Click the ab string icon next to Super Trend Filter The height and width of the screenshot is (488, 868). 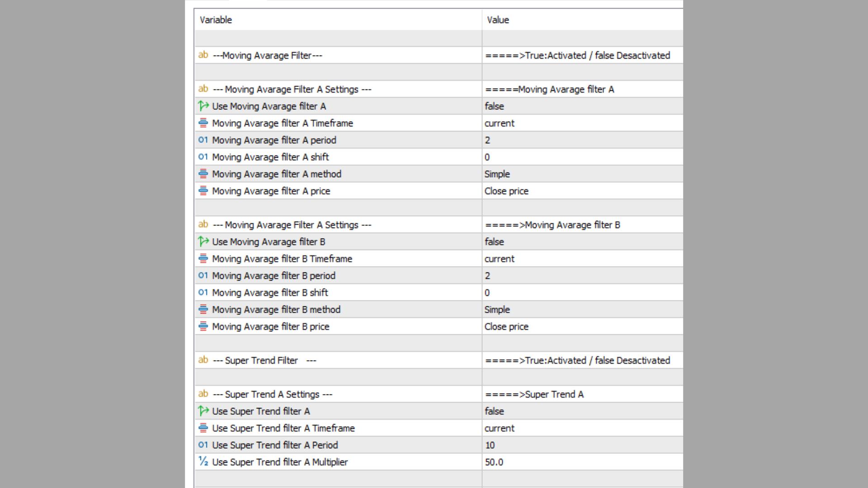pyautogui.click(x=203, y=360)
